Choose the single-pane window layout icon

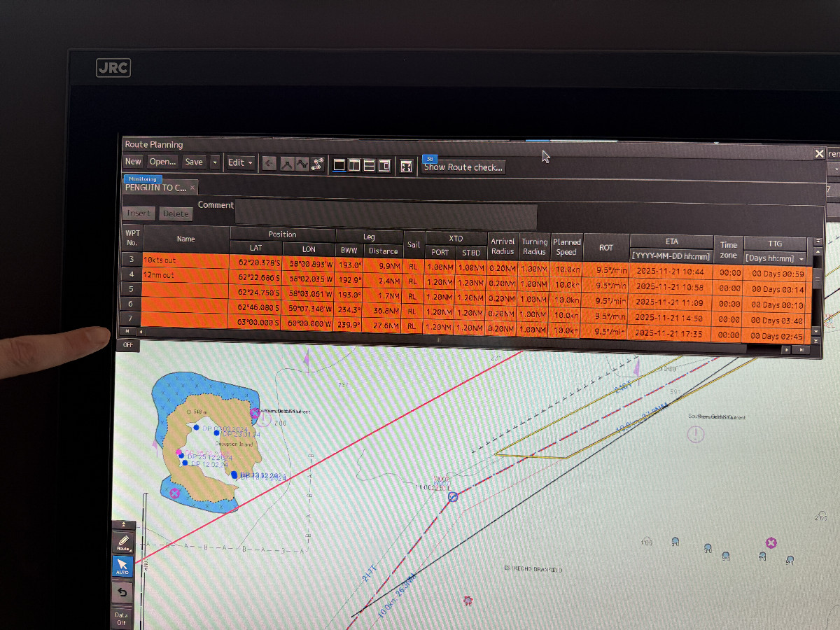(x=339, y=165)
